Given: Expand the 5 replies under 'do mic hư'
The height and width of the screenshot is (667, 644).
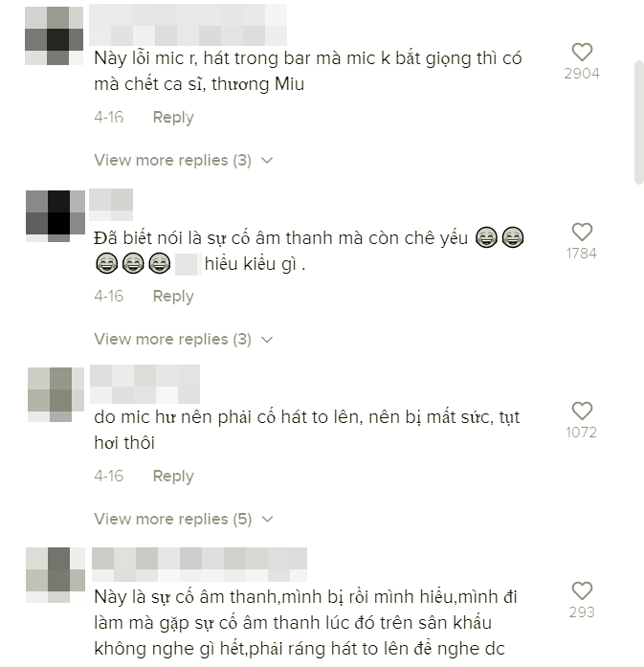Looking at the screenshot, I should coord(184,519).
